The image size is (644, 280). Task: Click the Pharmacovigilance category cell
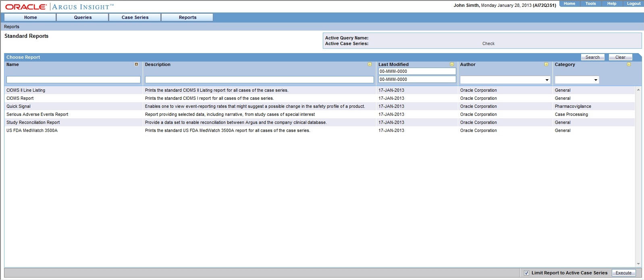pyautogui.click(x=573, y=106)
